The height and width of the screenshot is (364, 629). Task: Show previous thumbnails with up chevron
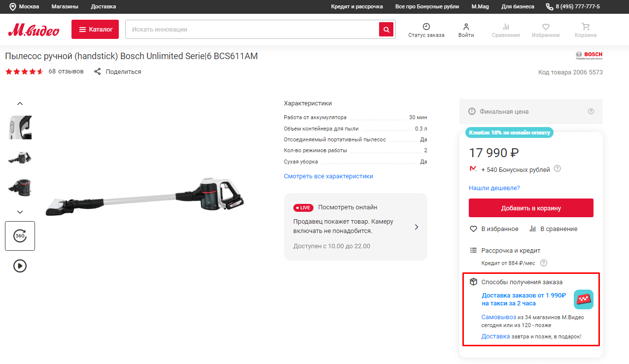coord(20,103)
